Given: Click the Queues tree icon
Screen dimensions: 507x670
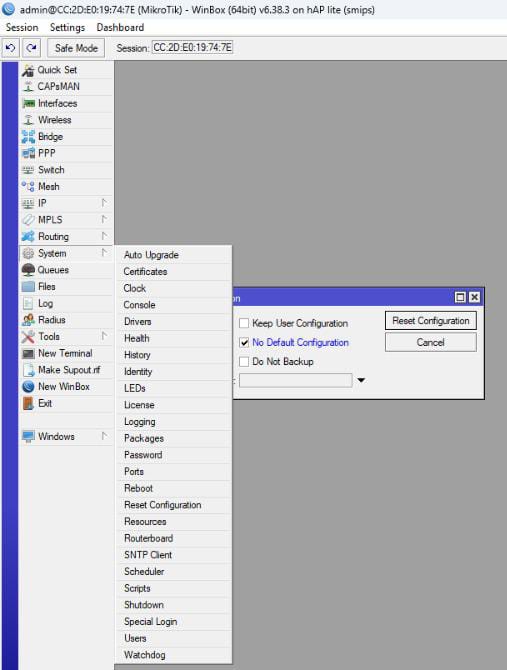Looking at the screenshot, I should [x=28, y=270].
